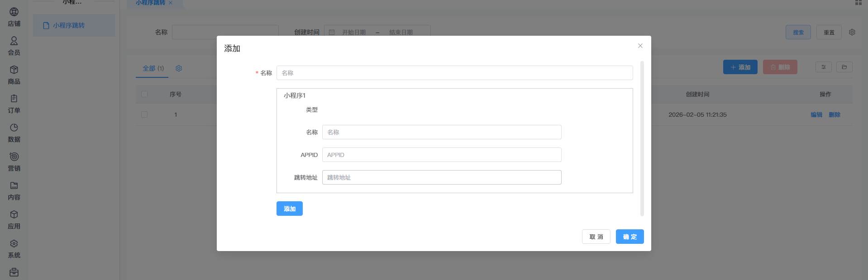Click the 添加 button inside dialog
This screenshot has width=868, height=280.
[290, 209]
